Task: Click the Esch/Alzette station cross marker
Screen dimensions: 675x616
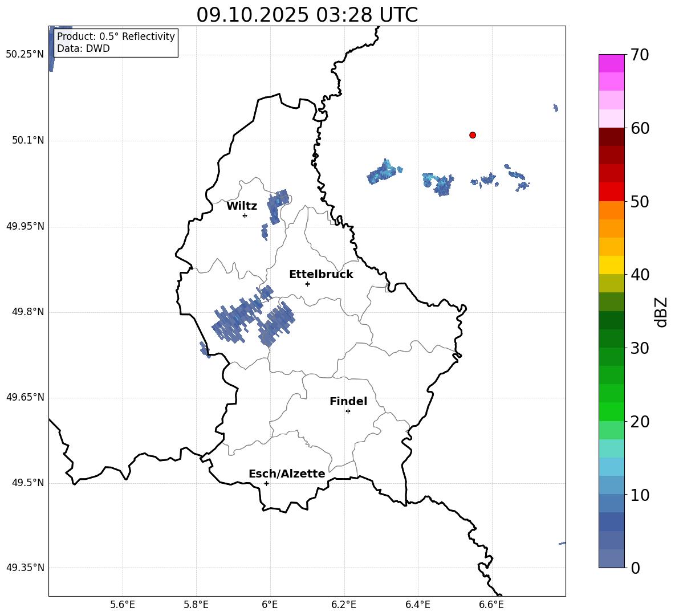Action: [266, 483]
